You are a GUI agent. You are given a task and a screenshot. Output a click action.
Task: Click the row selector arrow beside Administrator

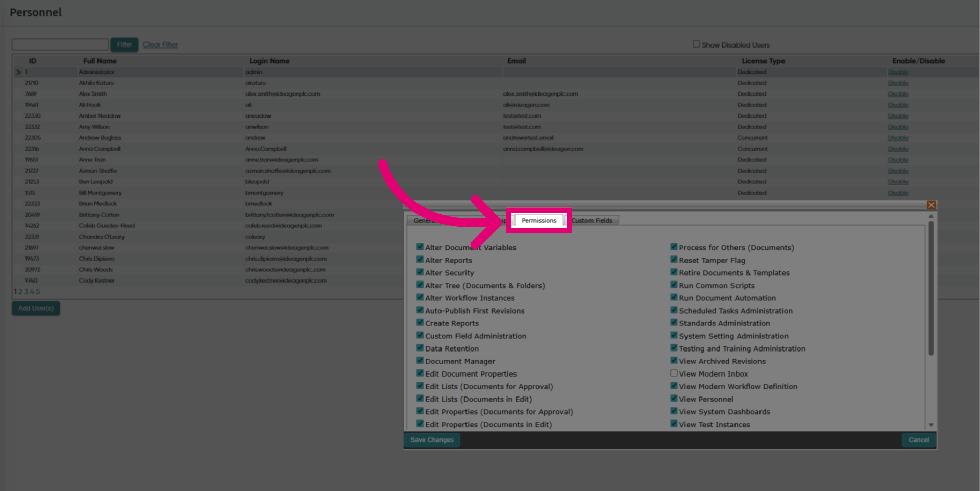[18, 72]
